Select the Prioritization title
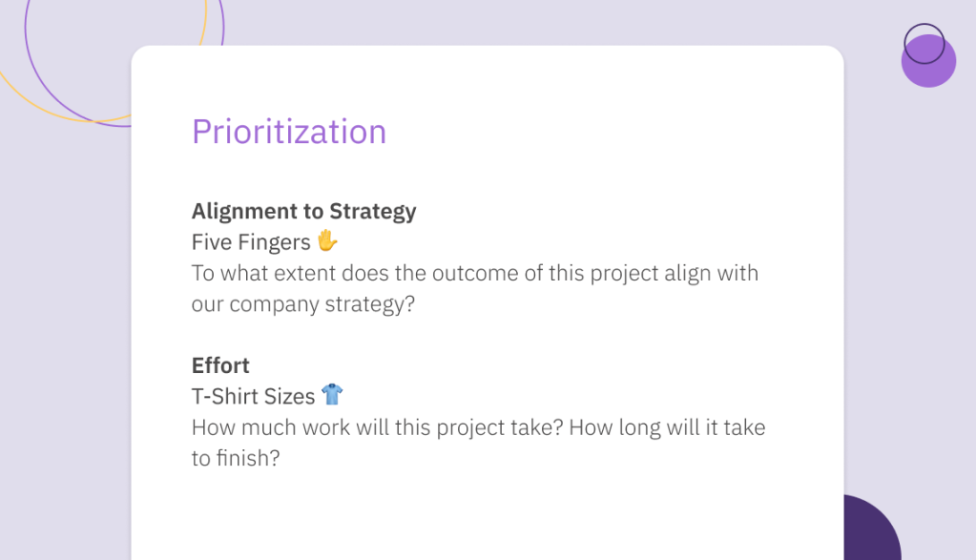This screenshot has height=560, width=976. tap(289, 132)
